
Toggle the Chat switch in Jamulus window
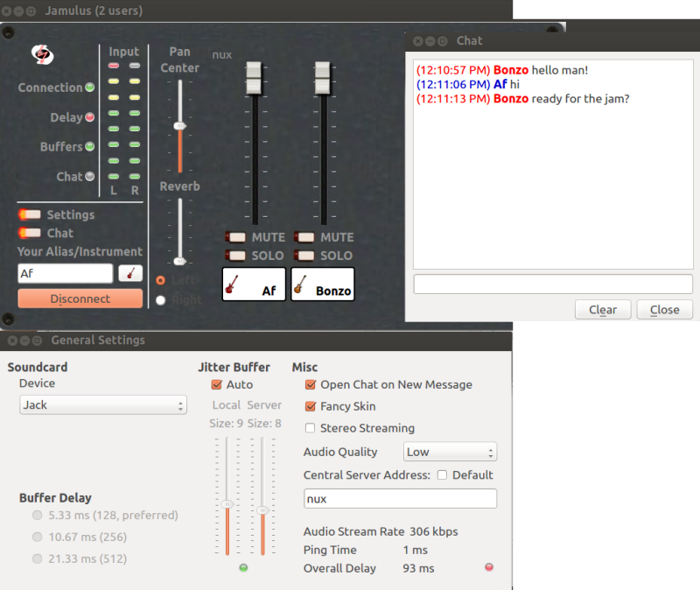[x=30, y=233]
